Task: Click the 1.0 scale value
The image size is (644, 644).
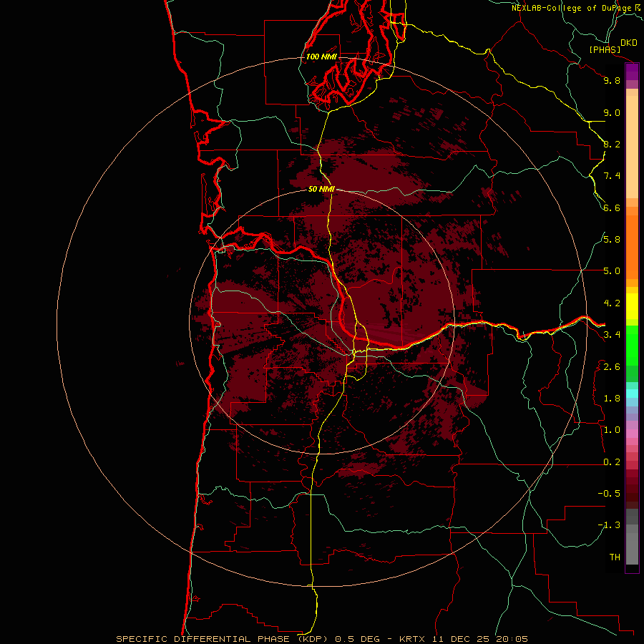Action: pos(612,430)
